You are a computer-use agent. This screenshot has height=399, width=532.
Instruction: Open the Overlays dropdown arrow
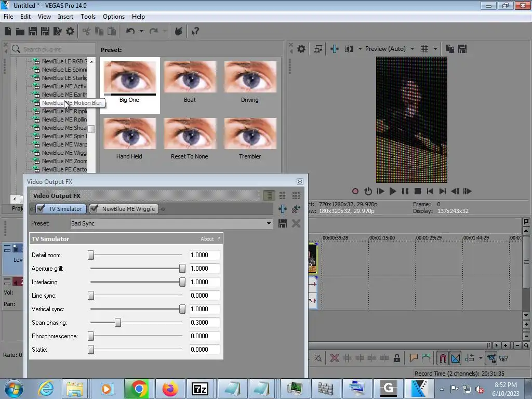tap(435, 49)
